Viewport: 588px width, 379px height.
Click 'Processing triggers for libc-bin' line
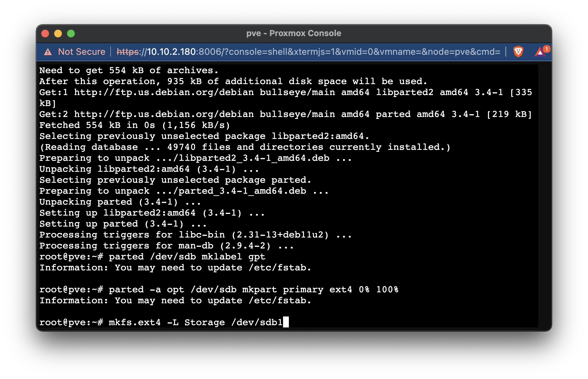click(195, 235)
